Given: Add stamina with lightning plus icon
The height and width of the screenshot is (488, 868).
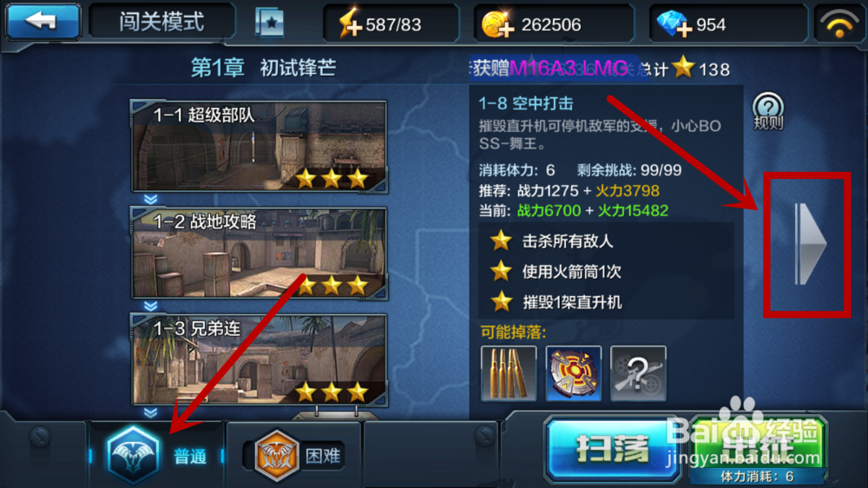Looking at the screenshot, I should click(350, 23).
